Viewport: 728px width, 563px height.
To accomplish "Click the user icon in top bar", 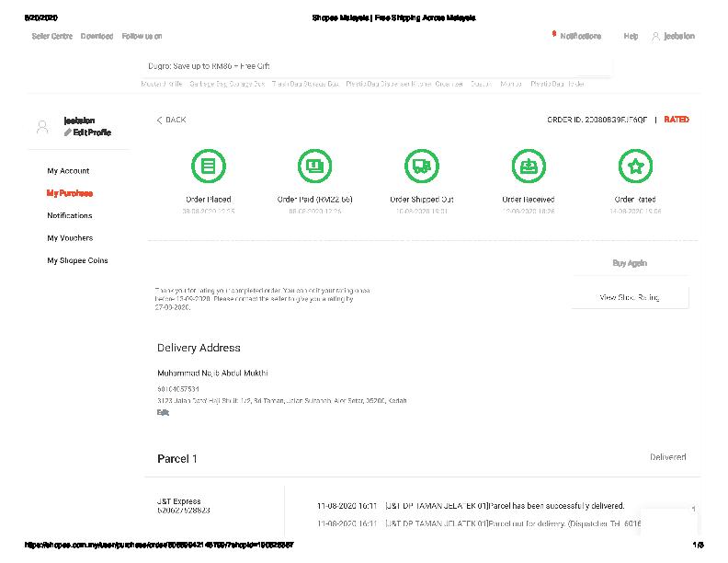I will pos(655,36).
